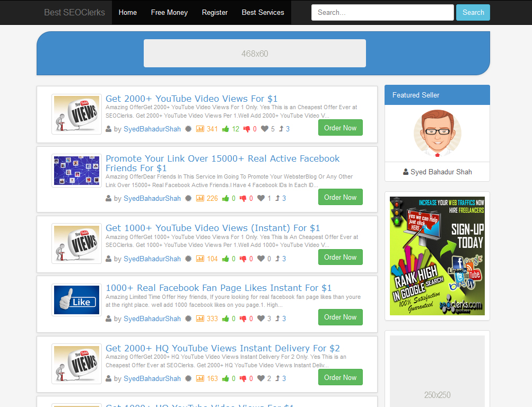
Task: Click the Featured Seller panel header
Action: 437,95
